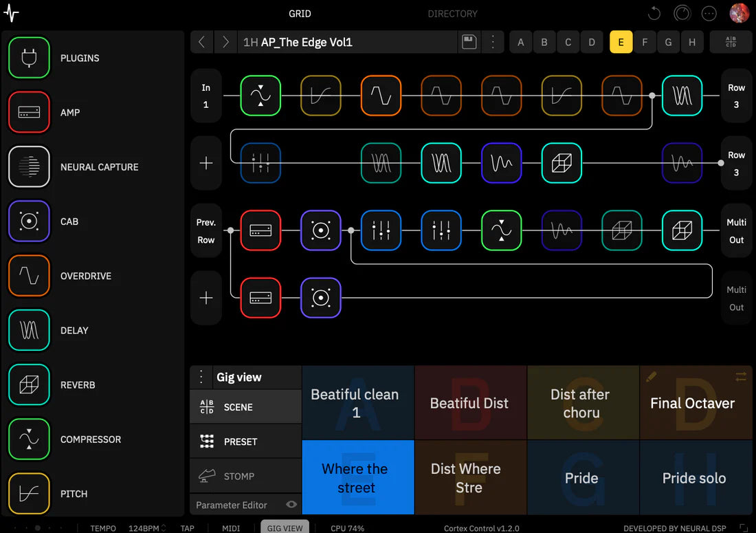Open the three-dot options menu top right
The image size is (756, 533).
709,13
